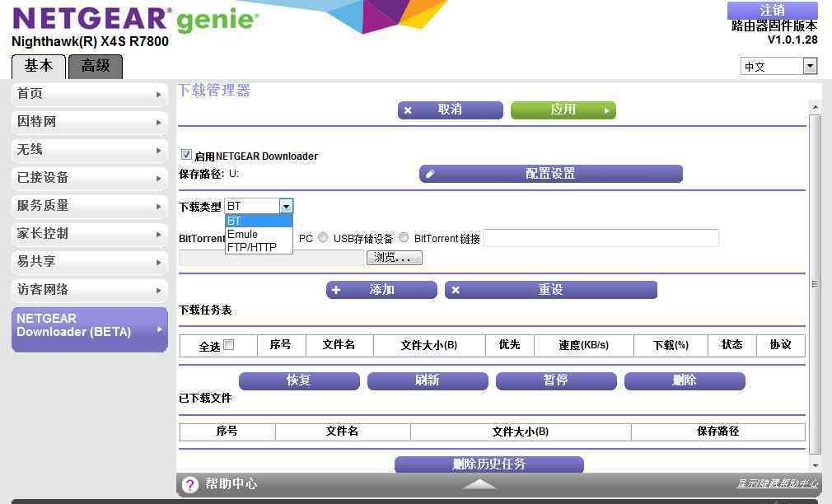Click the green 应用 apply button

[563, 110]
